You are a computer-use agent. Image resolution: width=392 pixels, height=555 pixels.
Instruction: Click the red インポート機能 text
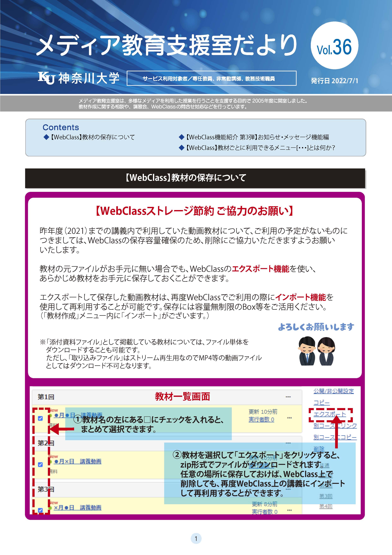click(x=301, y=297)
